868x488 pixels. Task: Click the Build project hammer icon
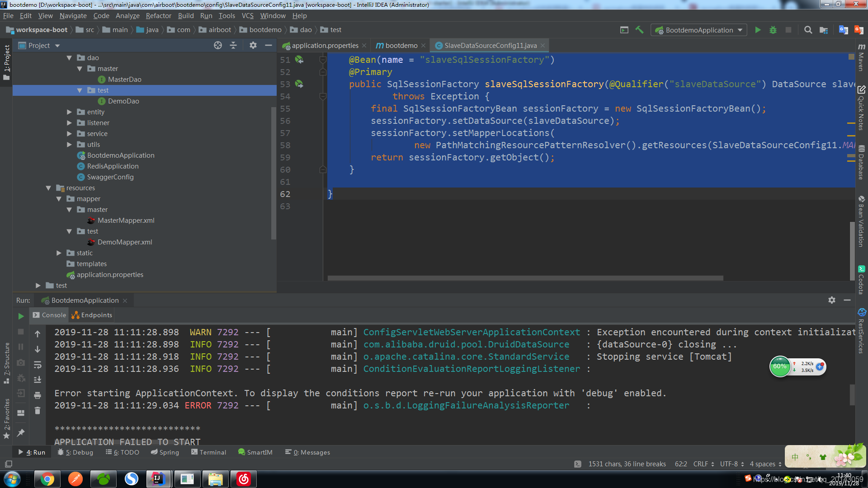pyautogui.click(x=639, y=30)
